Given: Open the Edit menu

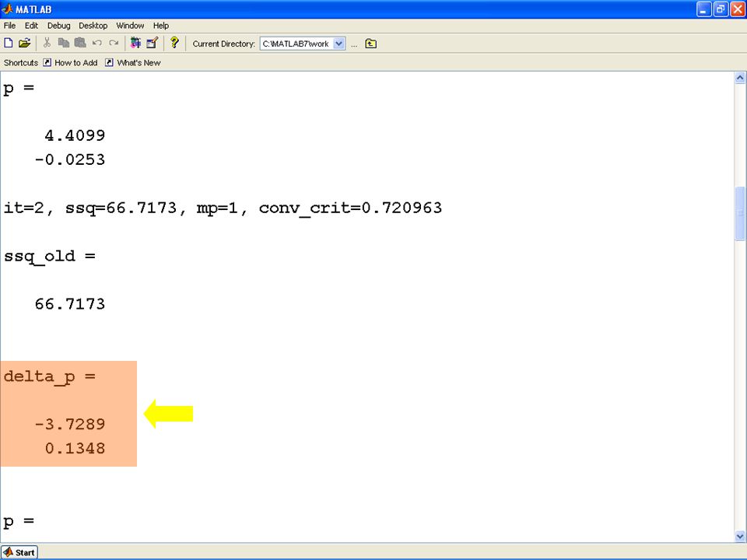Looking at the screenshot, I should click(x=31, y=26).
